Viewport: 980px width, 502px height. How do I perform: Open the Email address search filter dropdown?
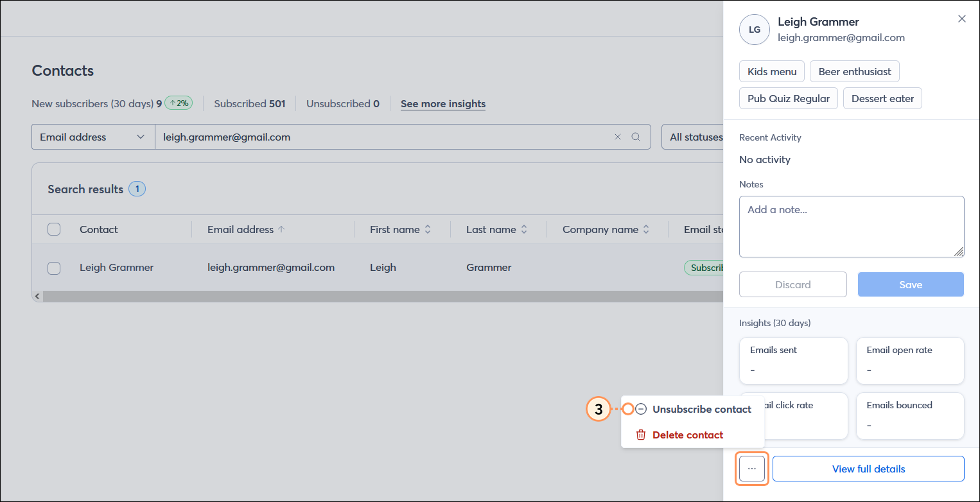[92, 137]
